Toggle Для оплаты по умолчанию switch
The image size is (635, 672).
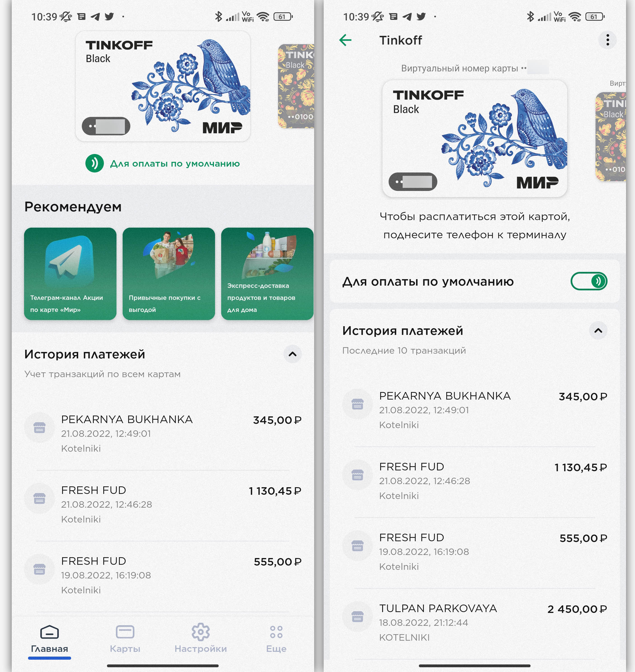click(x=589, y=281)
